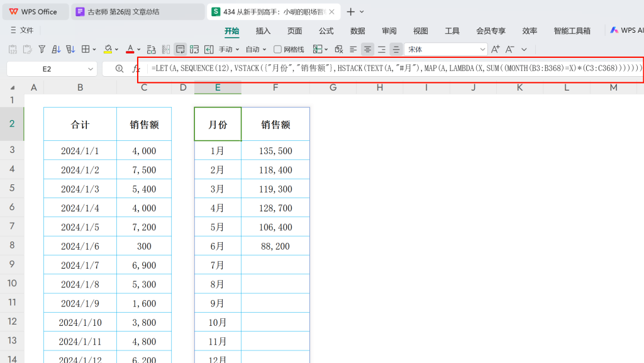Apply the red font color A
The width and height of the screenshot is (644, 363).
coord(130,49)
